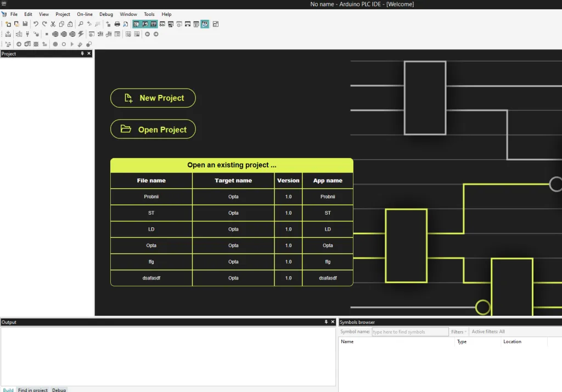Click the Find magnifier toolbar icon
562x392 pixels.
(x=81, y=24)
